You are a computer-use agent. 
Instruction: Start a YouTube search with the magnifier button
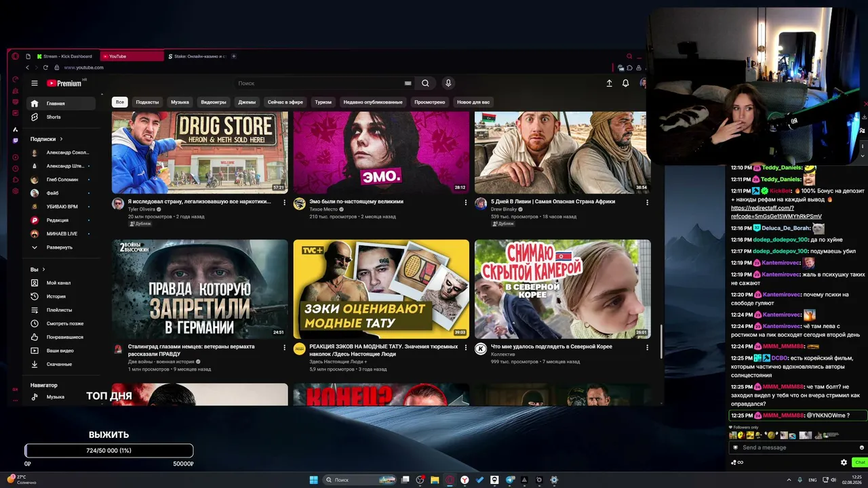click(425, 83)
